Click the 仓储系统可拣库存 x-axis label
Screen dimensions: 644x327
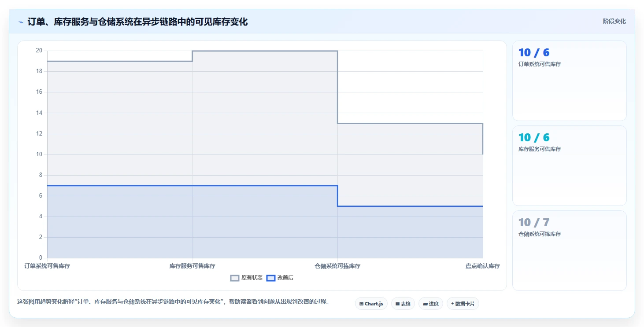[337, 266]
